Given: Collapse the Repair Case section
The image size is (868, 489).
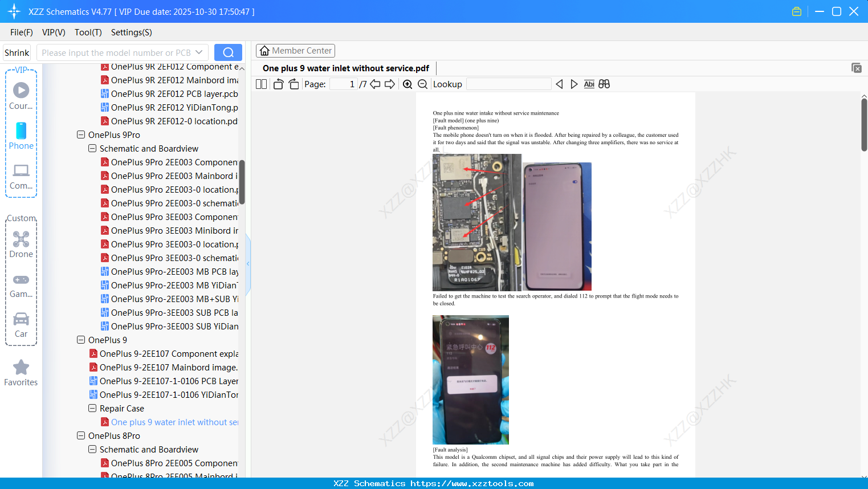Looking at the screenshot, I should coord(92,408).
